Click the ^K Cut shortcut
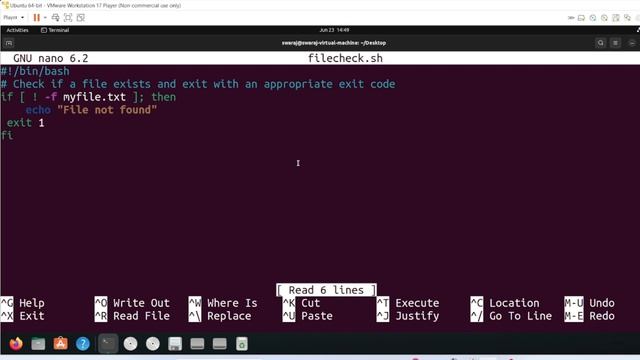Image resolution: width=640 pixels, height=360 pixels. click(301, 303)
